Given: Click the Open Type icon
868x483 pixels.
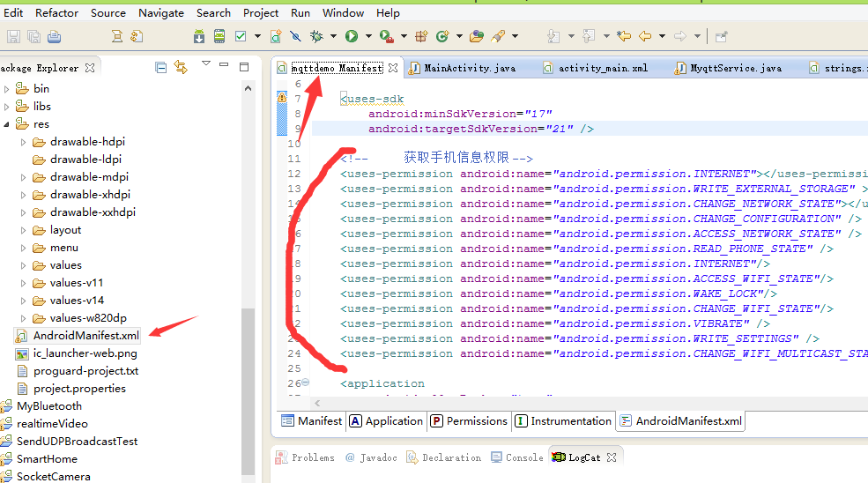Looking at the screenshot, I should tap(477, 36).
